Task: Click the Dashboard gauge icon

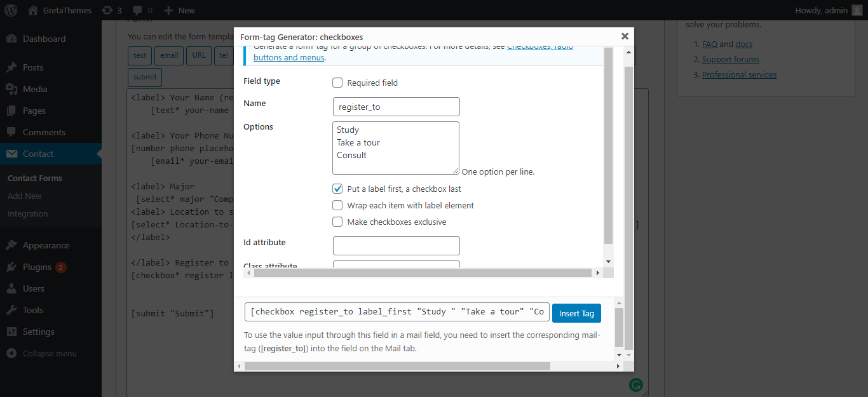Action: tap(11, 39)
